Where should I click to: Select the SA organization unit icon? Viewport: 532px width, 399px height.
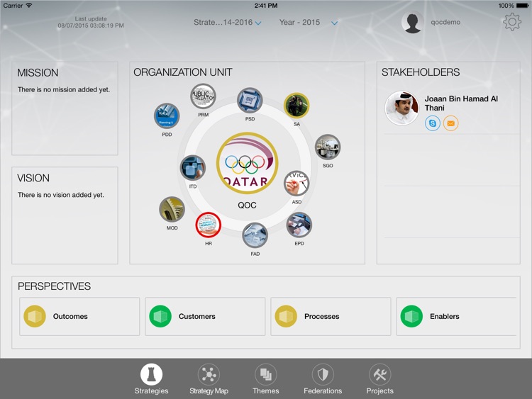pyautogui.click(x=297, y=106)
